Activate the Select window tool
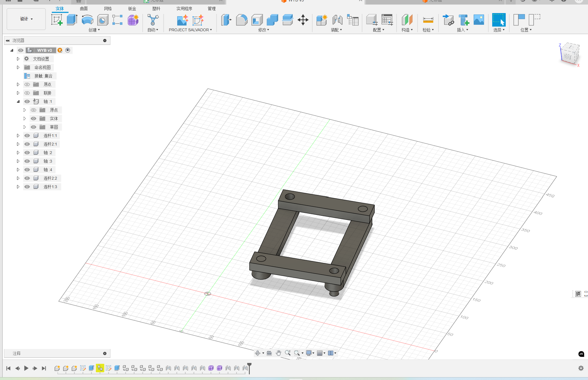This screenshot has width=588, height=380. point(499,20)
